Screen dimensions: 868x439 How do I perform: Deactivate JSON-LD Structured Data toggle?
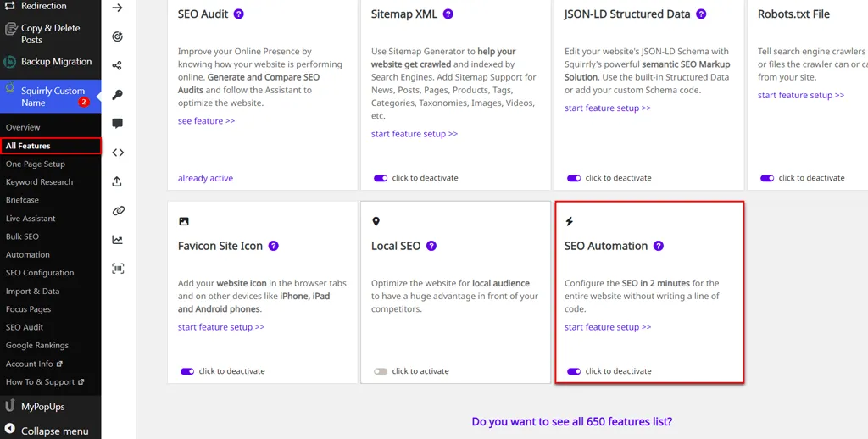[x=574, y=178]
